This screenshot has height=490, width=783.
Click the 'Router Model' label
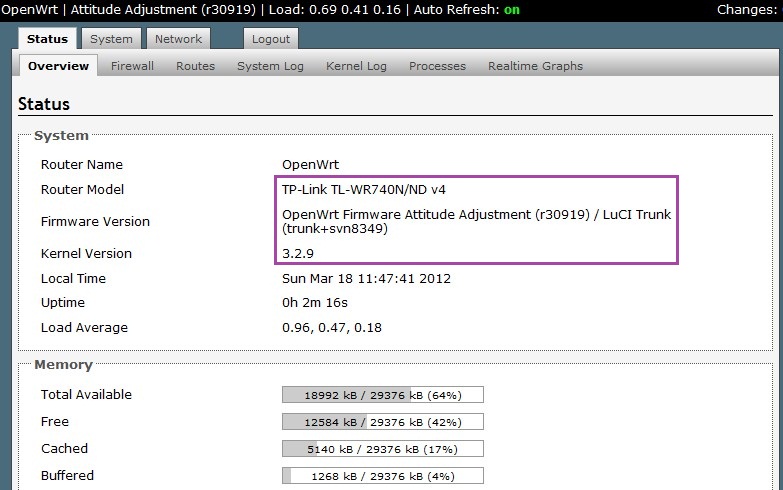click(82, 190)
